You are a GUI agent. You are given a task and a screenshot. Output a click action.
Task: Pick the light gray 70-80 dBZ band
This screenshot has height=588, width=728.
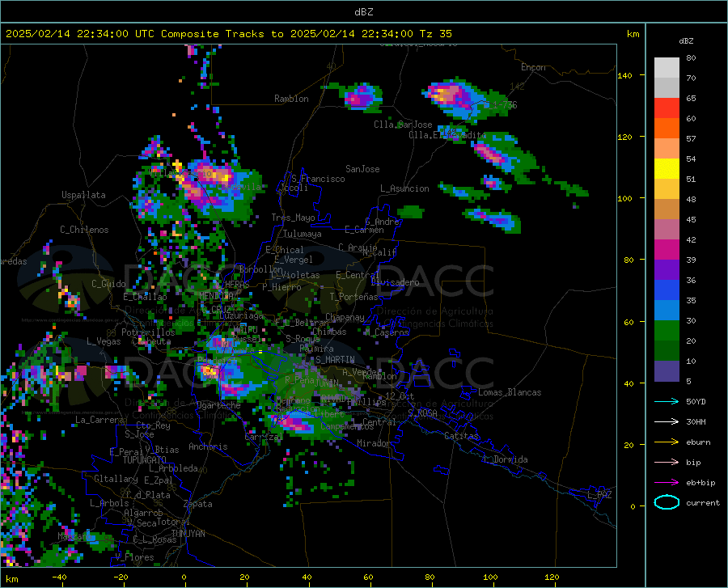coord(667,68)
